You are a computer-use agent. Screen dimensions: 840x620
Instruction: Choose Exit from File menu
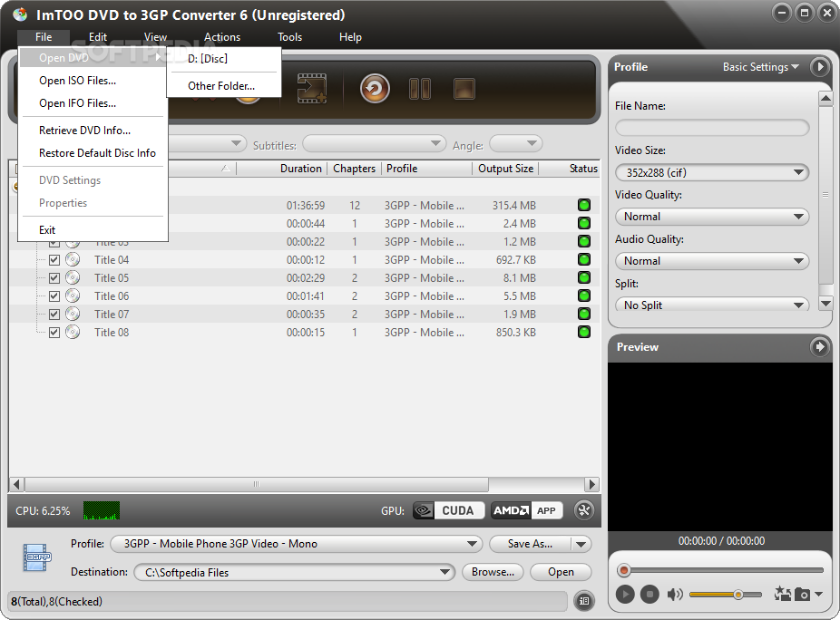(93, 230)
